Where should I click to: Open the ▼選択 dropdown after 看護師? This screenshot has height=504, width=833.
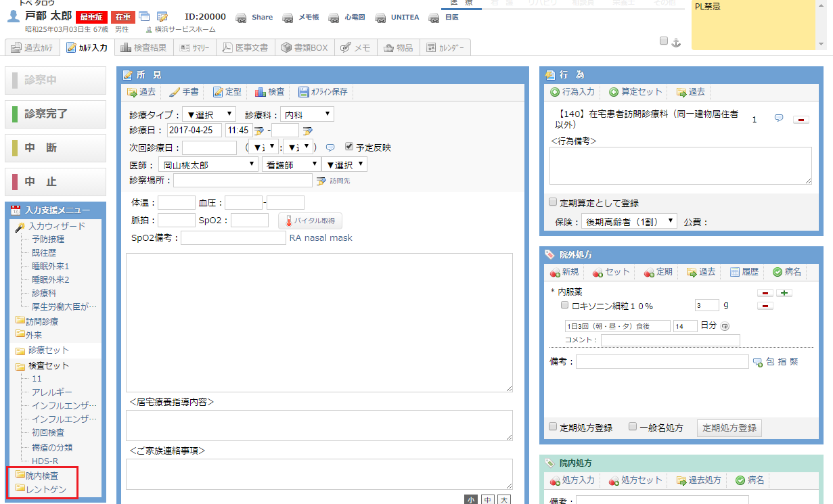click(344, 164)
